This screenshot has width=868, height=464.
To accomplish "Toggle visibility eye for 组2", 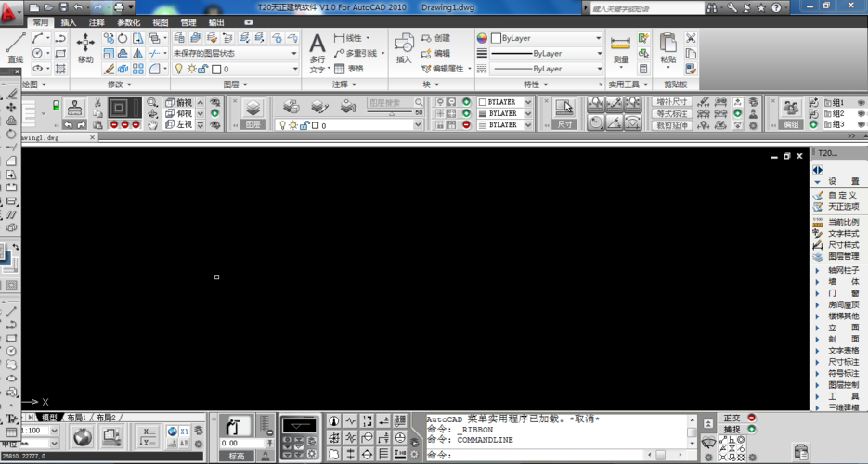I will 862,113.
